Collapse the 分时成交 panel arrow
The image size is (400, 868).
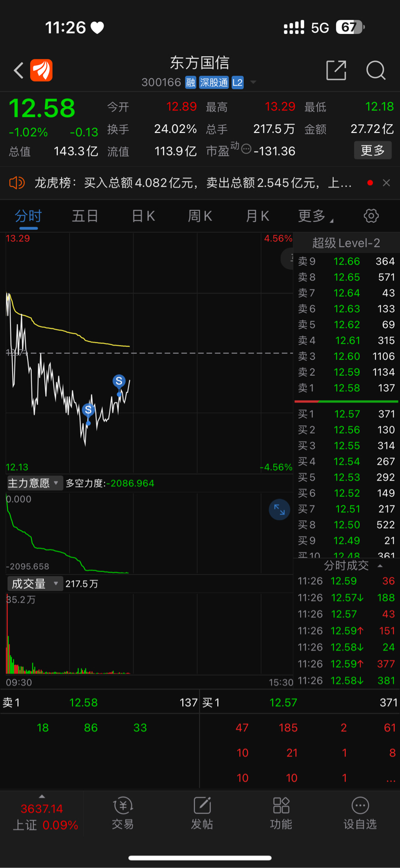(x=380, y=566)
